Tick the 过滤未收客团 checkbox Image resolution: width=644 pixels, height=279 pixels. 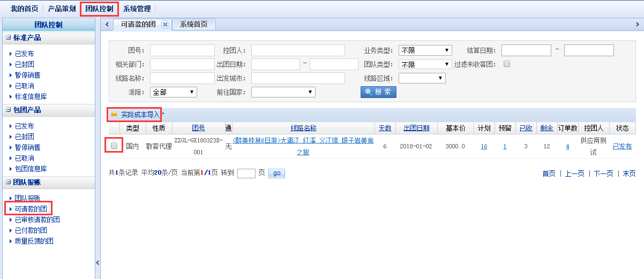[x=506, y=64]
